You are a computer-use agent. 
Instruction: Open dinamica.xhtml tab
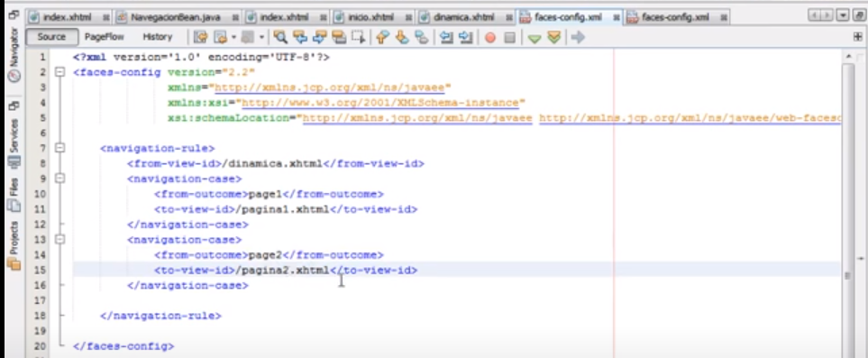click(463, 17)
